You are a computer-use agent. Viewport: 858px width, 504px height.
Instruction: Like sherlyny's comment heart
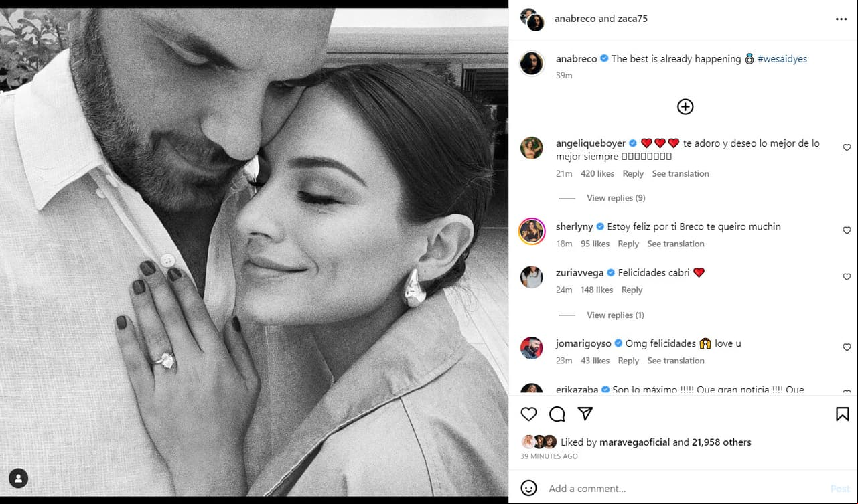tap(847, 230)
